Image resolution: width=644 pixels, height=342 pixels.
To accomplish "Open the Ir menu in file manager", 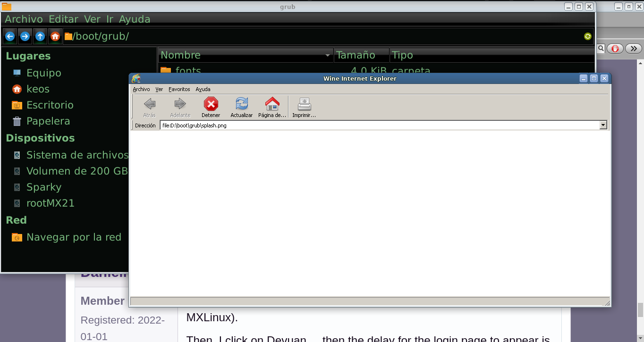I will click(x=110, y=19).
